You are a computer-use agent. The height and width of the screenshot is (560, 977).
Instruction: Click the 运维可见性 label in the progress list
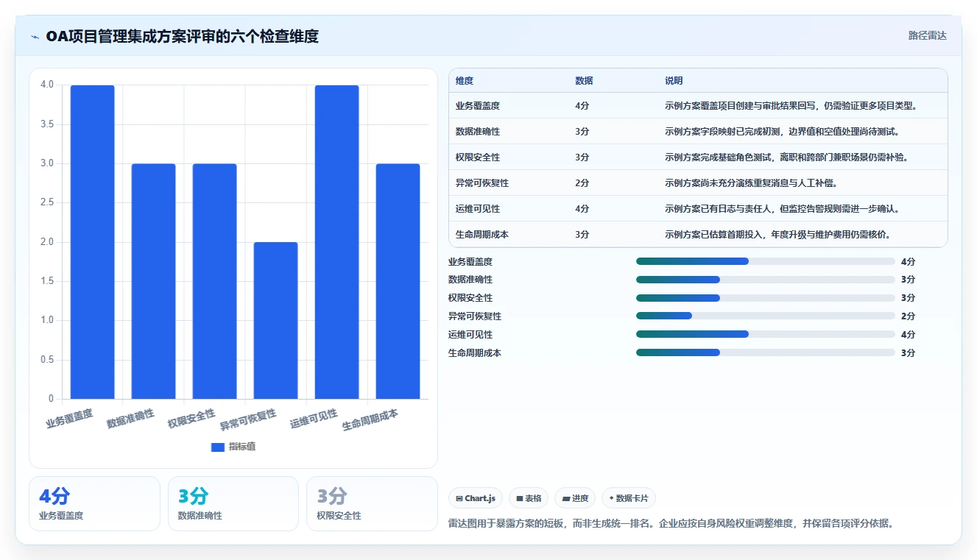coord(470,335)
